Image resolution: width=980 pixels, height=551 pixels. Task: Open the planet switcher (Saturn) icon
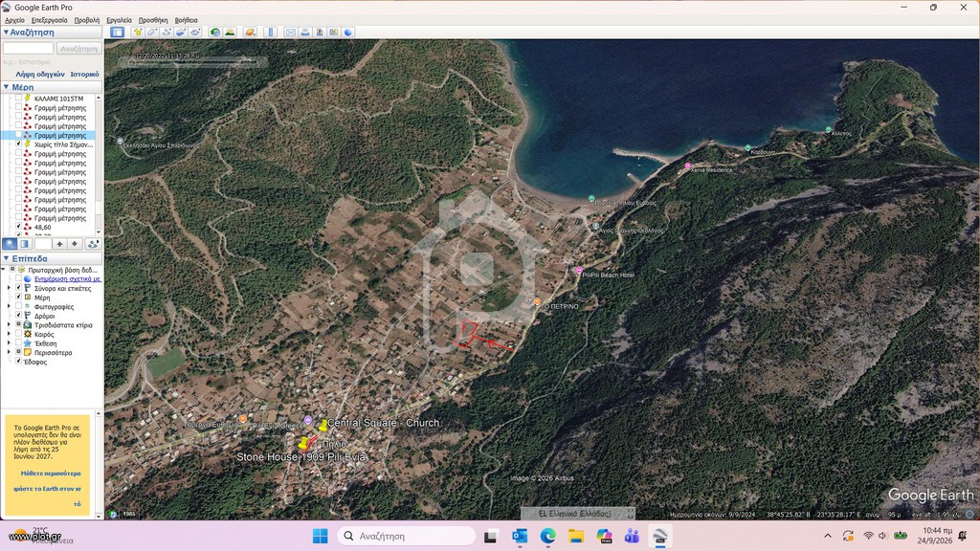click(250, 32)
